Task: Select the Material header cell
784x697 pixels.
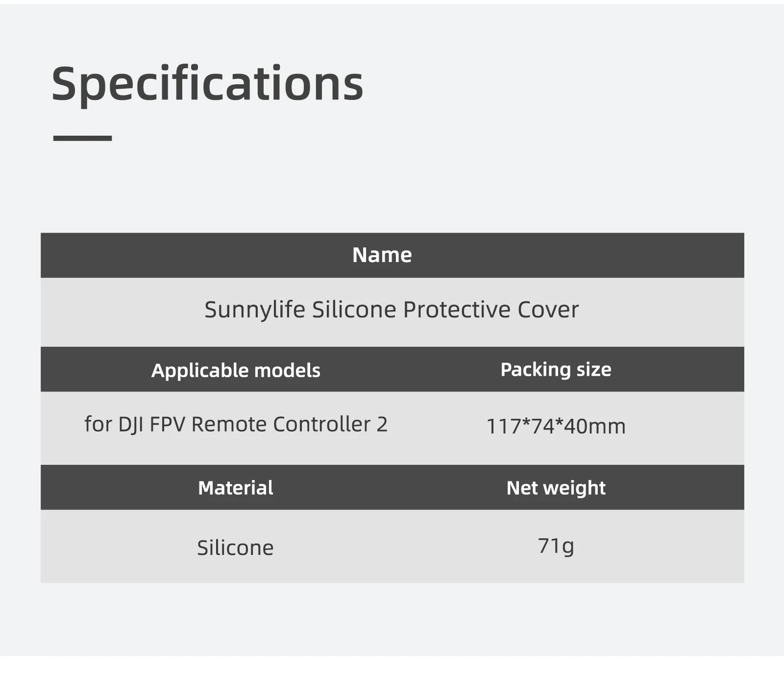Action: pyautogui.click(x=236, y=488)
